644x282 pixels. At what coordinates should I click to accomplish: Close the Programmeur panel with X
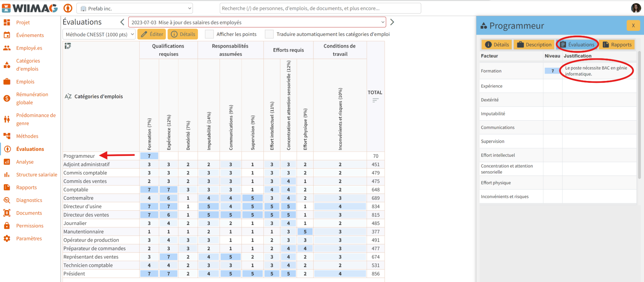633,25
